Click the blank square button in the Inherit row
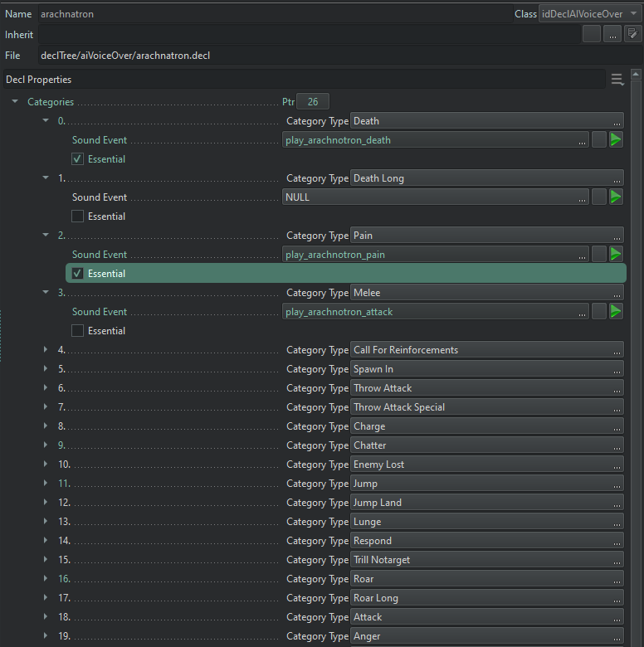 591,34
